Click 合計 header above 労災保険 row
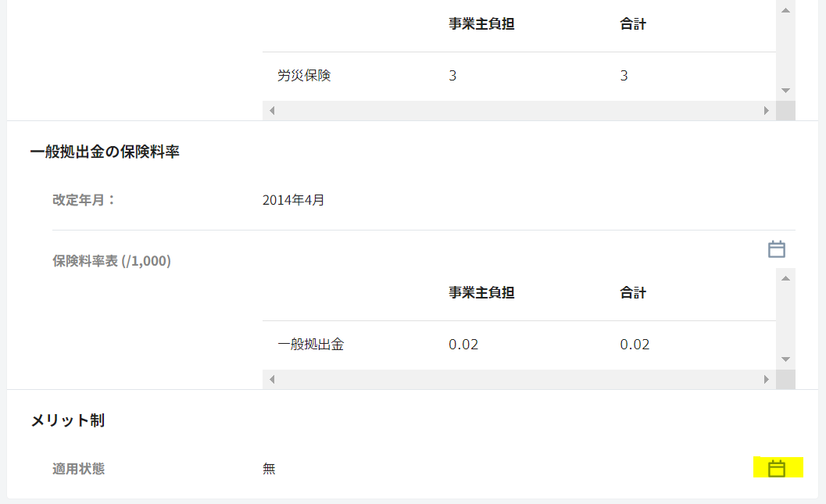The width and height of the screenshot is (826, 504). pyautogui.click(x=633, y=24)
